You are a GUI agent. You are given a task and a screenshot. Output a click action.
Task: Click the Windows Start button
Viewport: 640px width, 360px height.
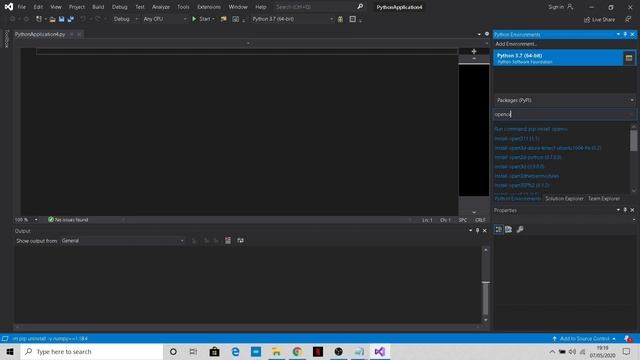coord(10,351)
